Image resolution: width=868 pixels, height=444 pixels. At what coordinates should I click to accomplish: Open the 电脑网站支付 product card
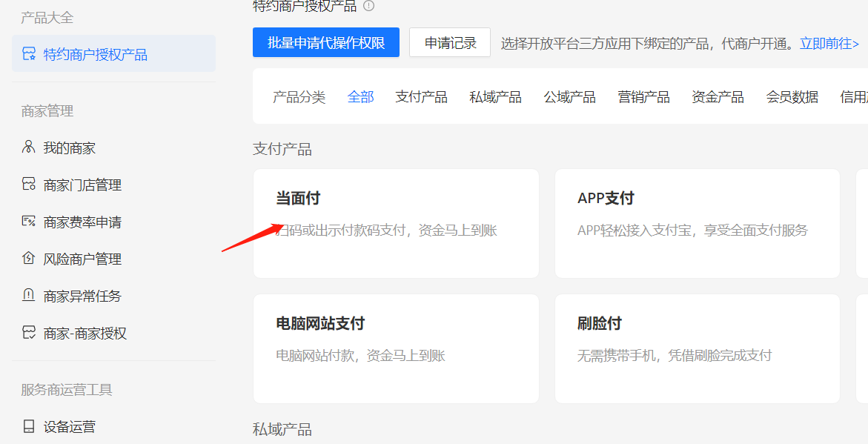pos(396,349)
